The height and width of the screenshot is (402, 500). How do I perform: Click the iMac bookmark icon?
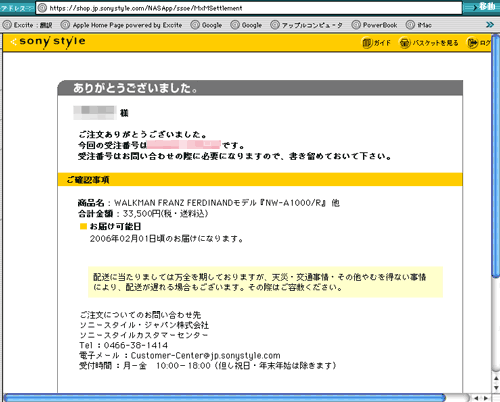410,25
